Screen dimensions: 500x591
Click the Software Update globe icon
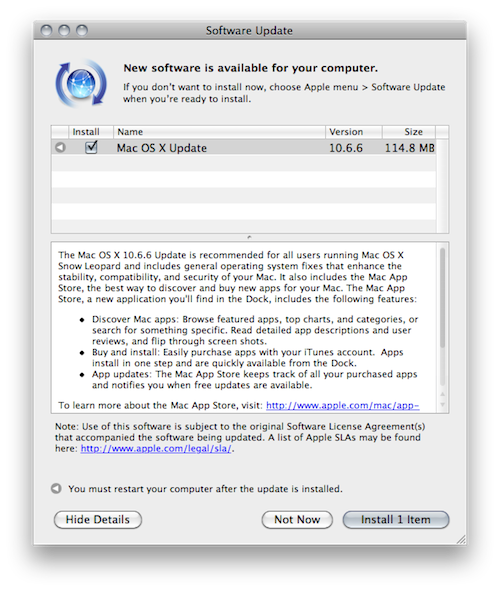(x=81, y=84)
